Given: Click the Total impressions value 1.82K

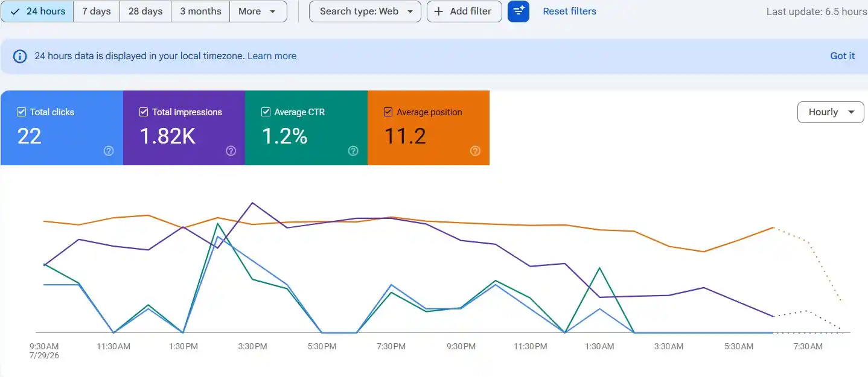Looking at the screenshot, I should tap(167, 136).
